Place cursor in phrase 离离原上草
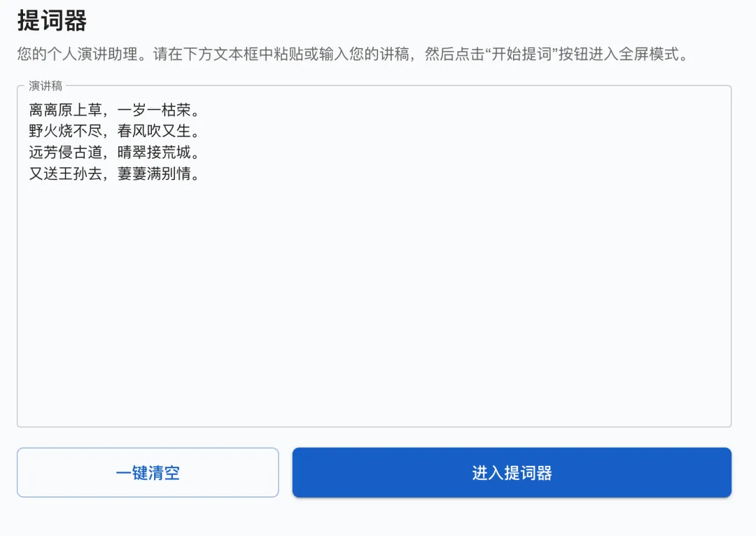 (x=65, y=110)
